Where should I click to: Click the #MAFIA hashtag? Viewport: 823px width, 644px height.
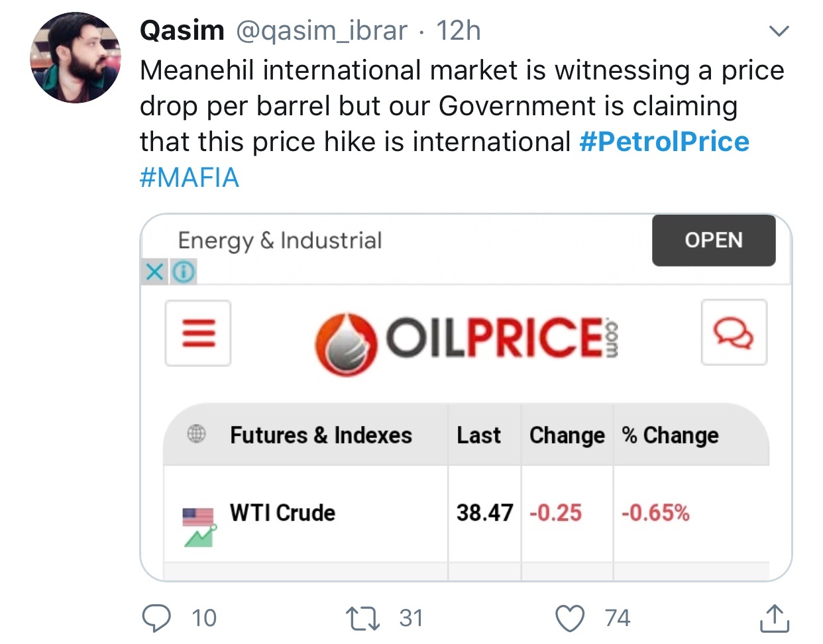[x=190, y=178]
